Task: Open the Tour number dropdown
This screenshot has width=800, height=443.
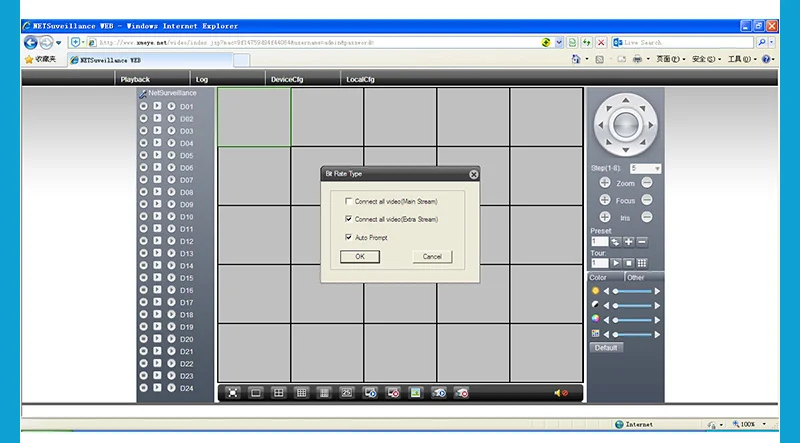Action: pos(597,263)
